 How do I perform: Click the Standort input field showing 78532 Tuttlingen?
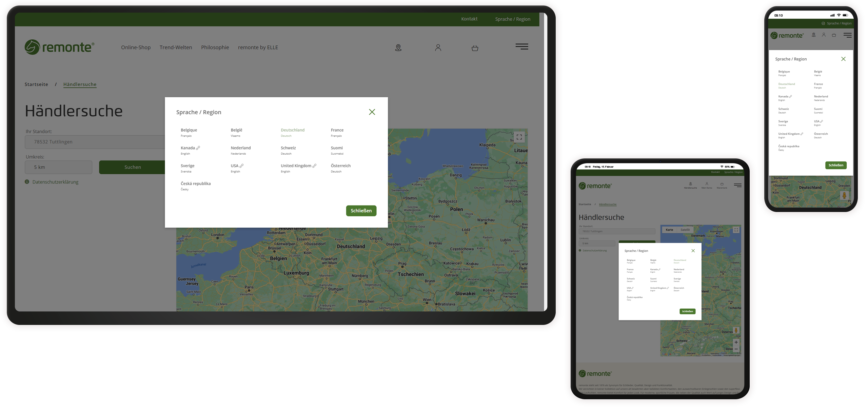pyautogui.click(x=95, y=142)
